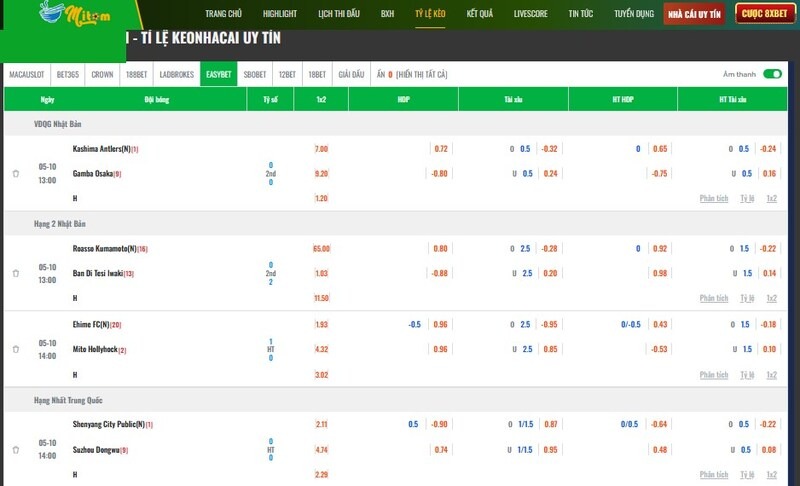Select the SBOBET bookmaker tab
The image size is (800, 486).
click(255, 74)
